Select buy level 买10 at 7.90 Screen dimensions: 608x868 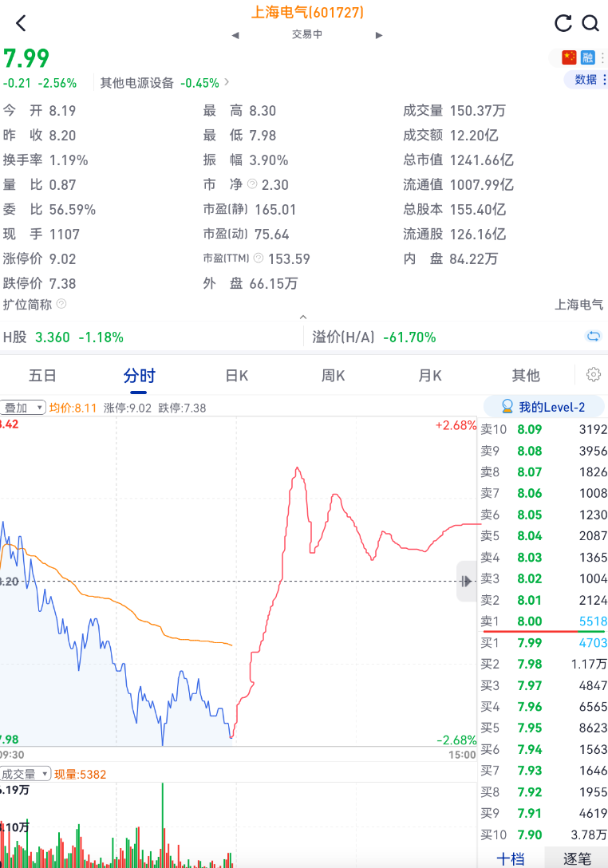click(x=543, y=834)
